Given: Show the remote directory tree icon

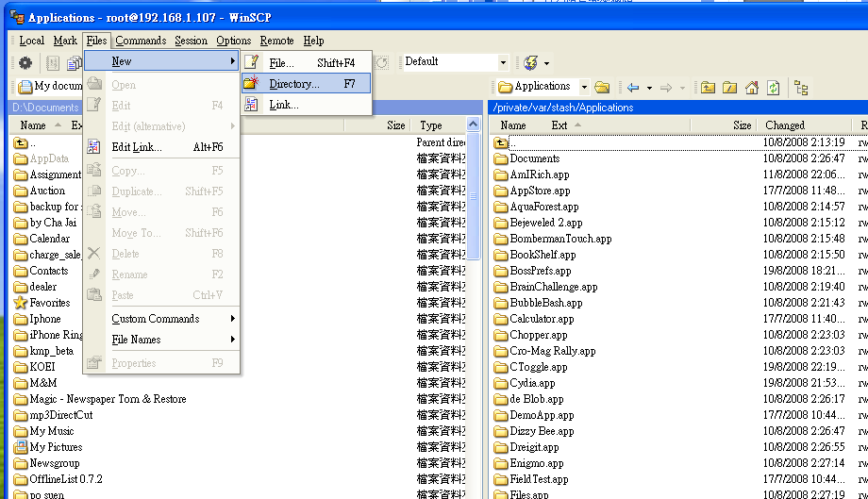Looking at the screenshot, I should (801, 87).
